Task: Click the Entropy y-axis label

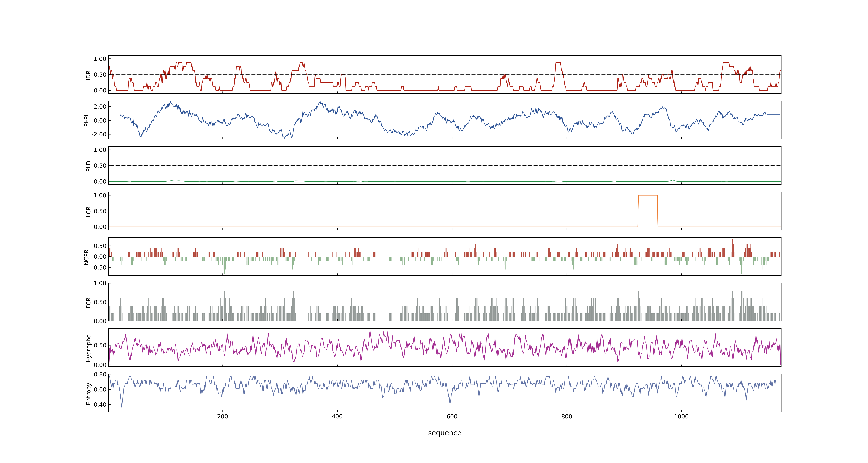Action: [x=88, y=394]
